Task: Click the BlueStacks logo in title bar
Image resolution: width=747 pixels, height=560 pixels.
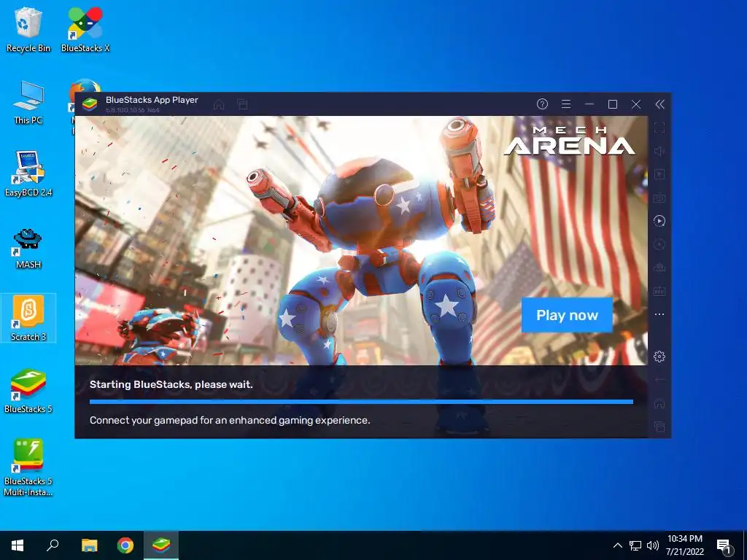Action: point(90,104)
